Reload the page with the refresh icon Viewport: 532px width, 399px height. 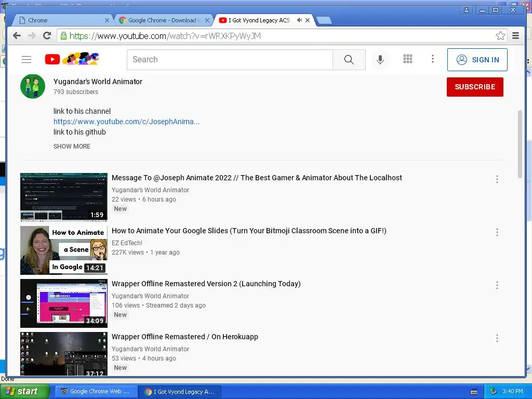(x=47, y=36)
